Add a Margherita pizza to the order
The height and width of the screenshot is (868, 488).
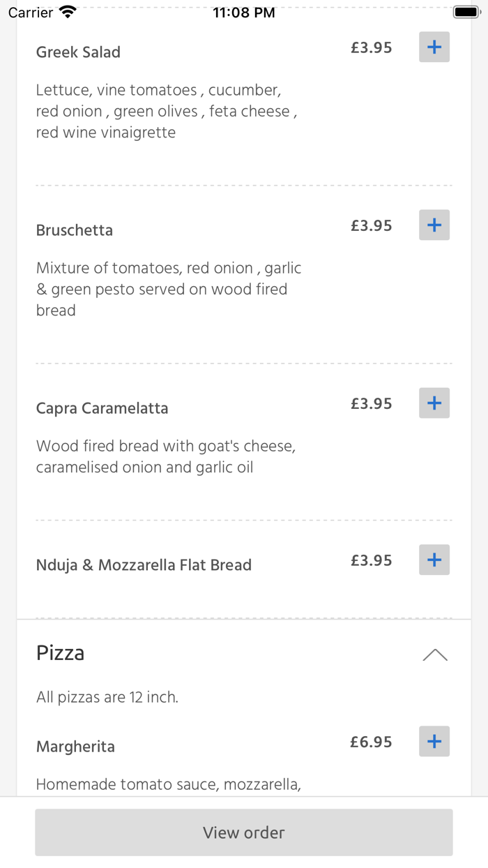(x=434, y=742)
